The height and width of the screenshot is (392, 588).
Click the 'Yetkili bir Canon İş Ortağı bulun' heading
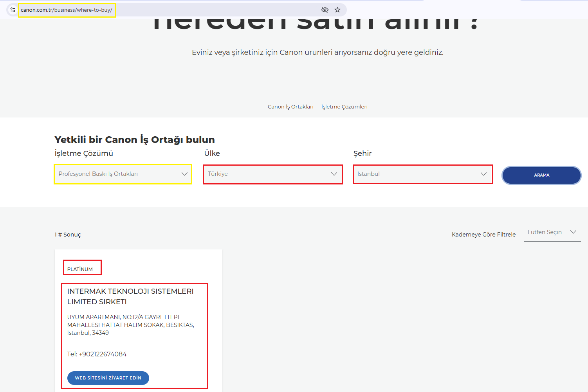click(x=135, y=139)
